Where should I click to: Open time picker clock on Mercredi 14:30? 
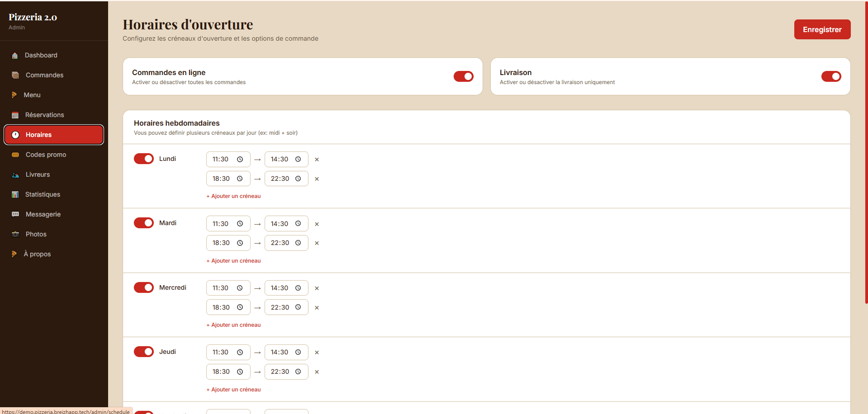(298, 288)
